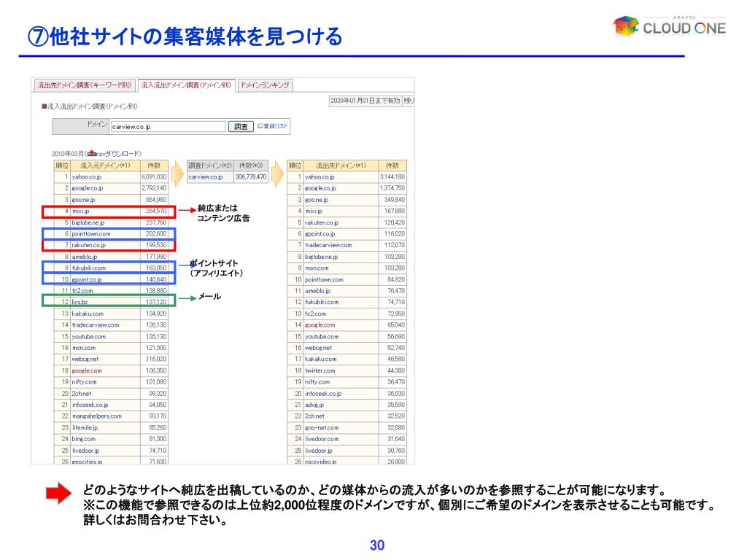Focus the ドメイン input containing carview.co.jp

pos(168,127)
